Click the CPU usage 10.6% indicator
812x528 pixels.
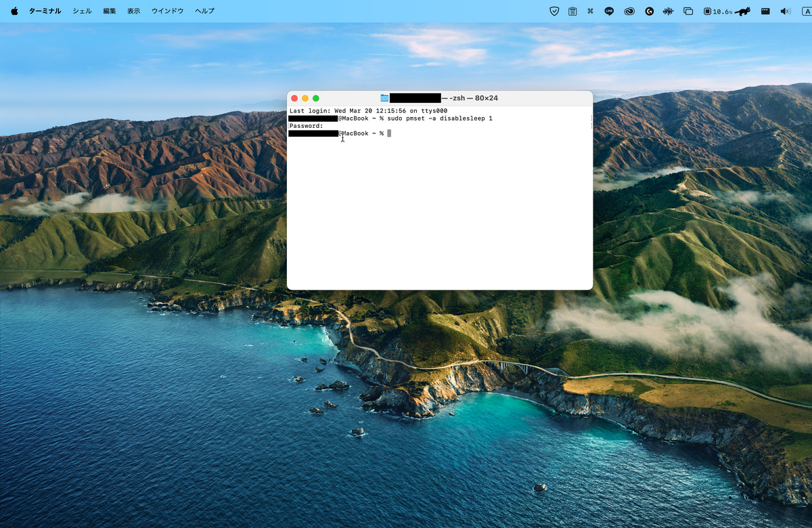tap(717, 11)
